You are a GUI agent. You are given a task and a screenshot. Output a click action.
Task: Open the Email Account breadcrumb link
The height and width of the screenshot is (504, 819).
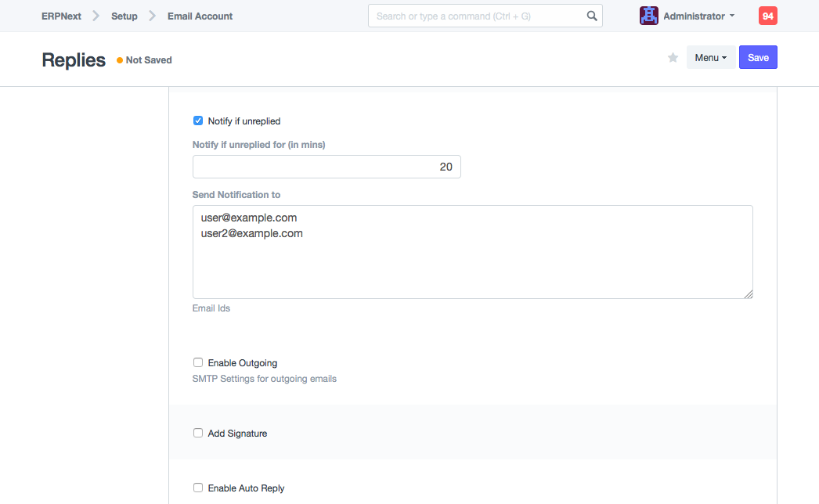pos(200,16)
